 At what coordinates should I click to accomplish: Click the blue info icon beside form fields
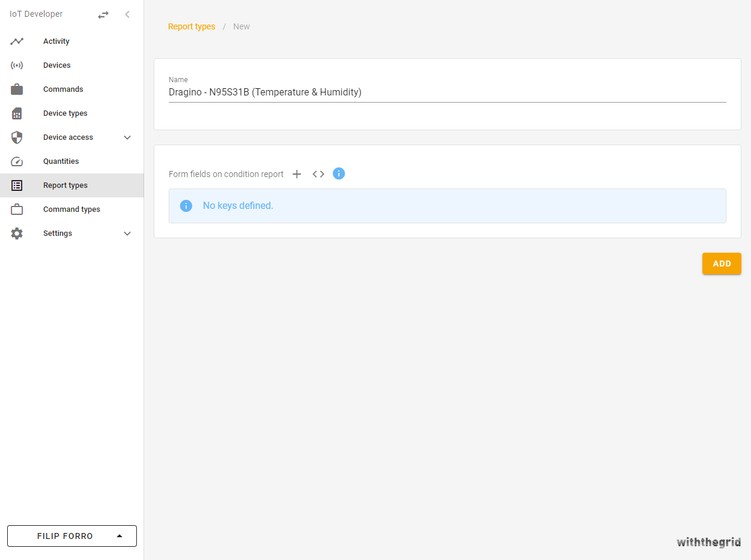[x=339, y=173]
